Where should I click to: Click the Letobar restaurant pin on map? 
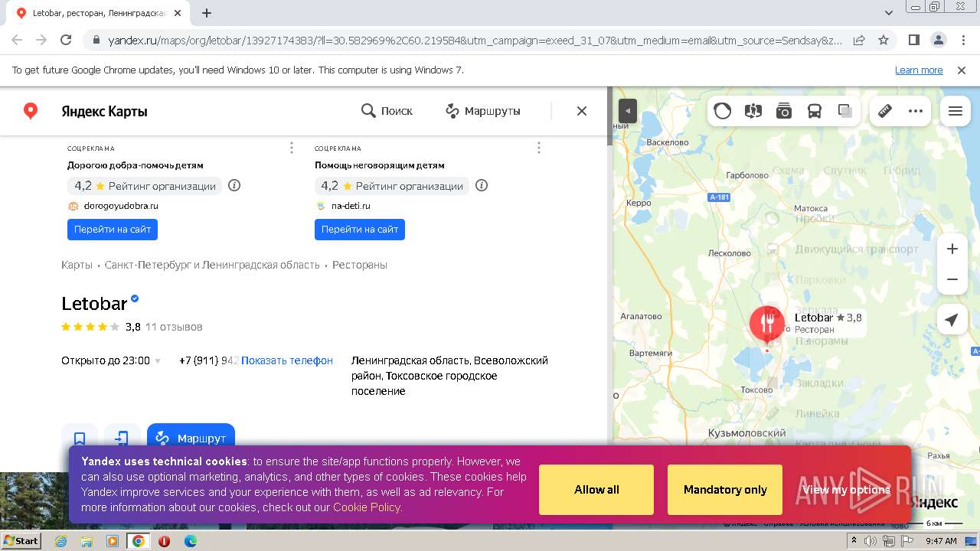point(767,324)
